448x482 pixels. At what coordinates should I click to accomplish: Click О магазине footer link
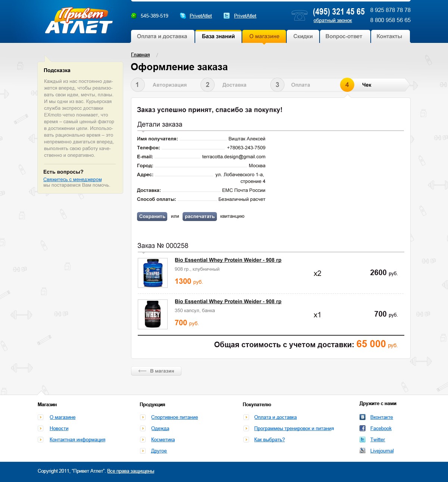point(62,417)
